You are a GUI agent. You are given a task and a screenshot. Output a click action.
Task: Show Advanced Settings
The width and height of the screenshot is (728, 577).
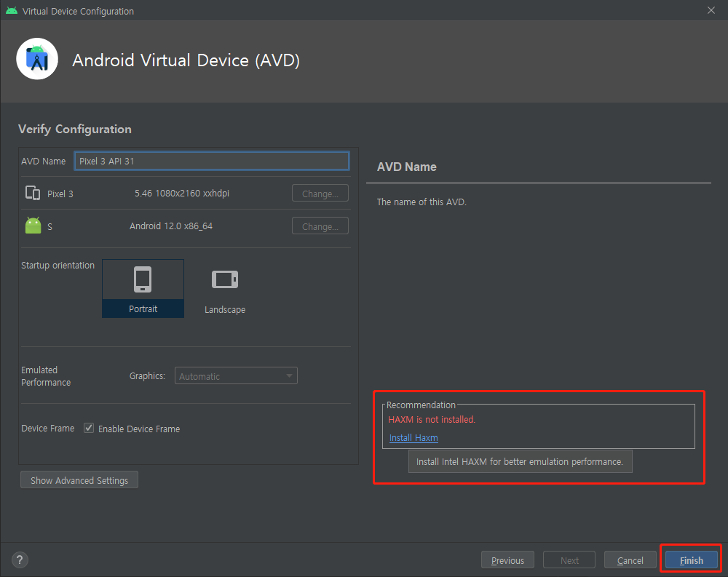[79, 480]
